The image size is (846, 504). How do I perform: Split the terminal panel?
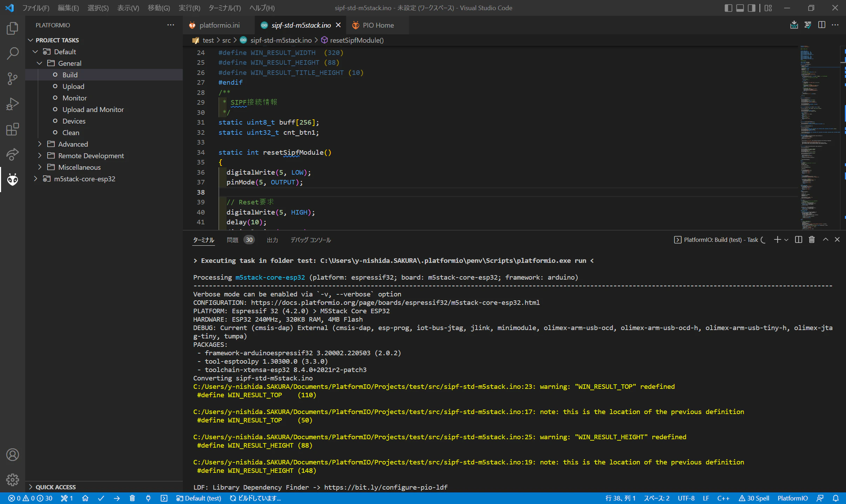(798, 240)
